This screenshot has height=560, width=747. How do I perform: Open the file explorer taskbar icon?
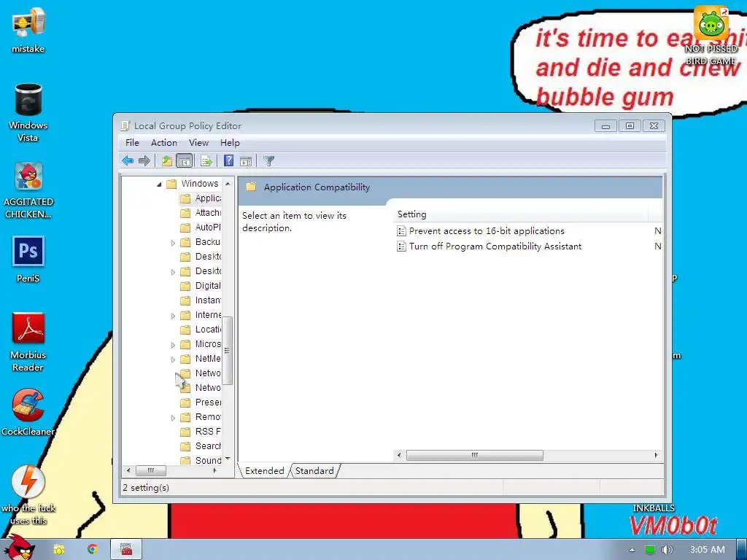[59, 550]
